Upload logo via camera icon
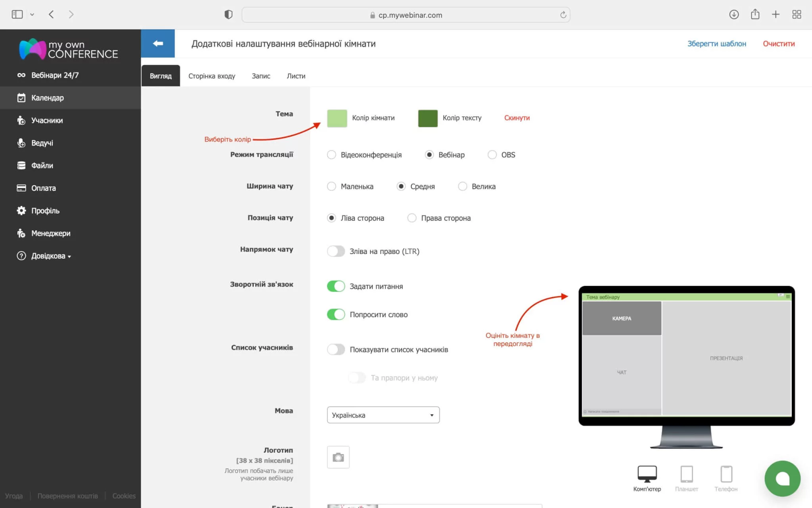Image resolution: width=812 pixels, height=508 pixels. [338, 457]
